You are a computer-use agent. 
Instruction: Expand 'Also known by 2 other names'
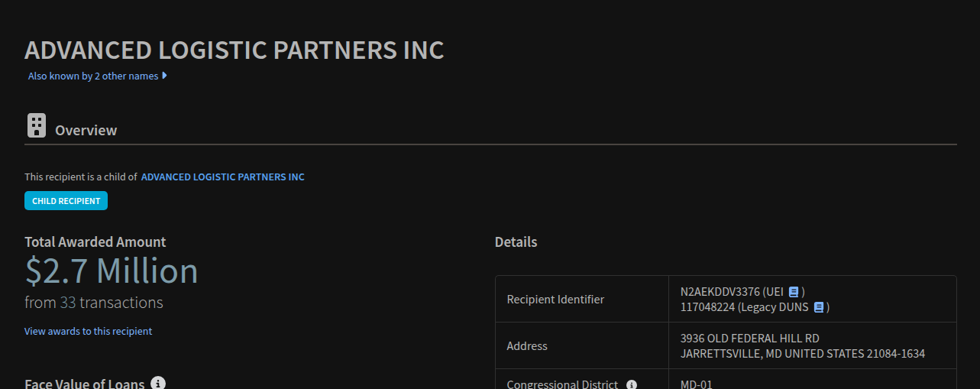(97, 76)
